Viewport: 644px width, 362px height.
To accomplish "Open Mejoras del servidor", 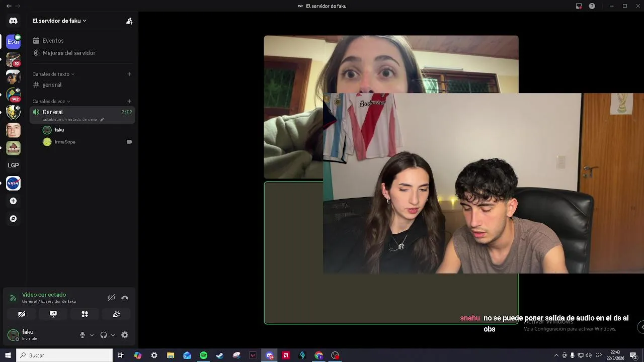I will point(83,53).
